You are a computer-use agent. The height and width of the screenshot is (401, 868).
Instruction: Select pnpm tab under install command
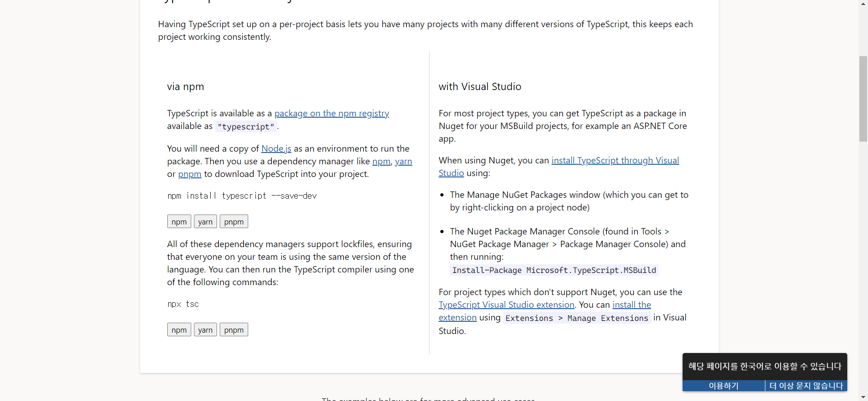coord(234,221)
